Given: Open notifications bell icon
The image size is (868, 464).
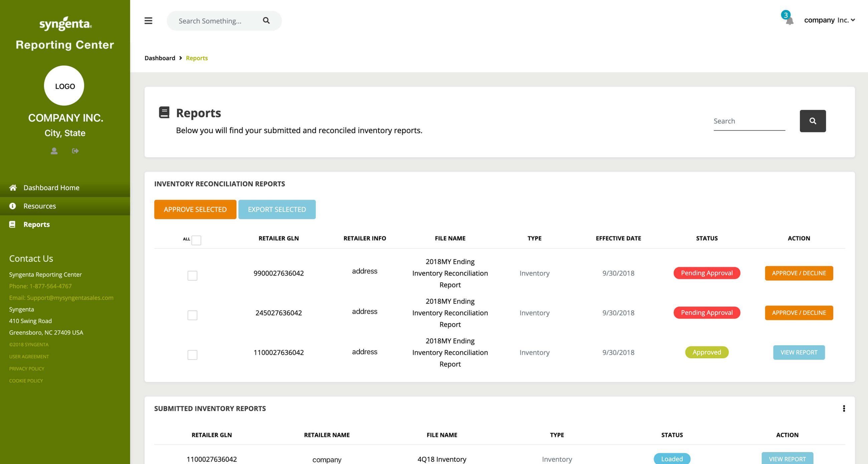Looking at the screenshot, I should click(x=789, y=21).
